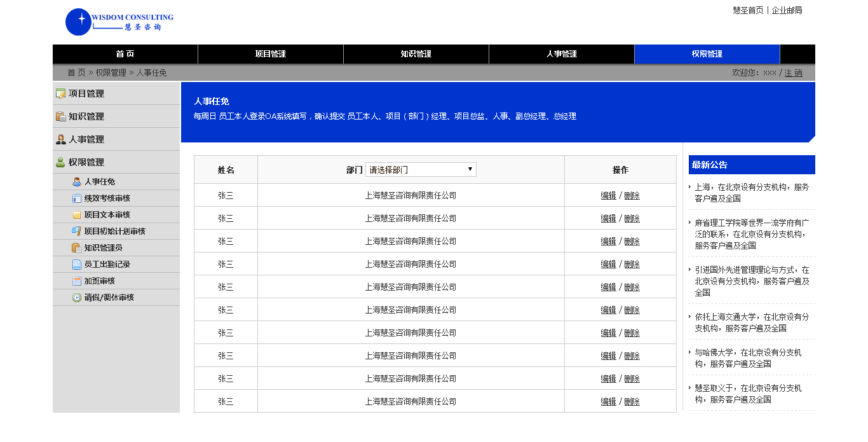Click the 人事管理 person icon in sidebar
Viewport: 868px width, 442px height.
[x=61, y=139]
